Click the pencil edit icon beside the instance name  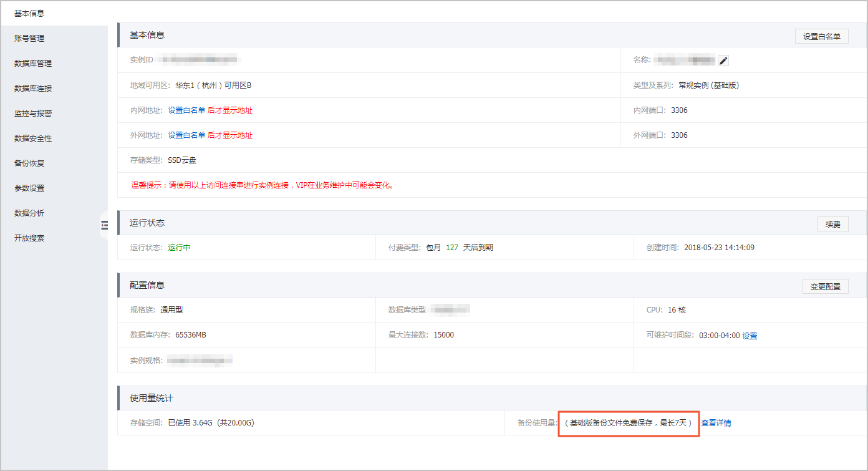tap(723, 61)
